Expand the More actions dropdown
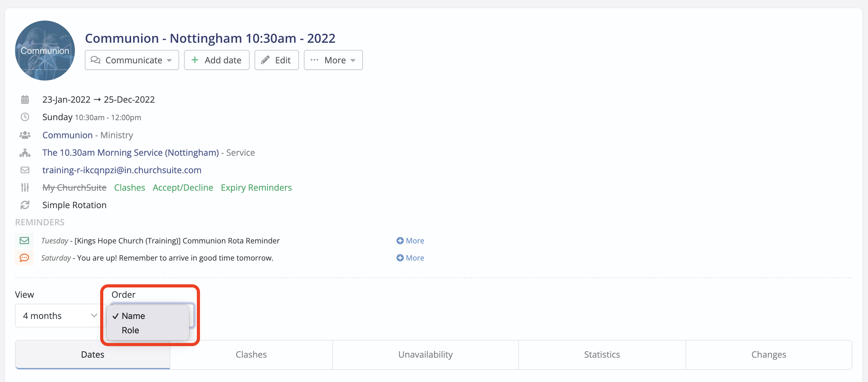 [333, 60]
